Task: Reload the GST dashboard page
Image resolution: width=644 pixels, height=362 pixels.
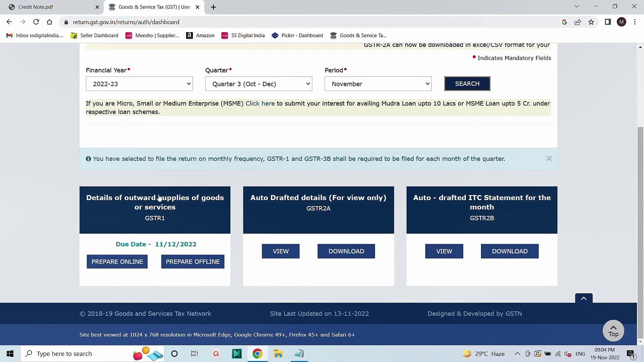Action: click(36, 22)
